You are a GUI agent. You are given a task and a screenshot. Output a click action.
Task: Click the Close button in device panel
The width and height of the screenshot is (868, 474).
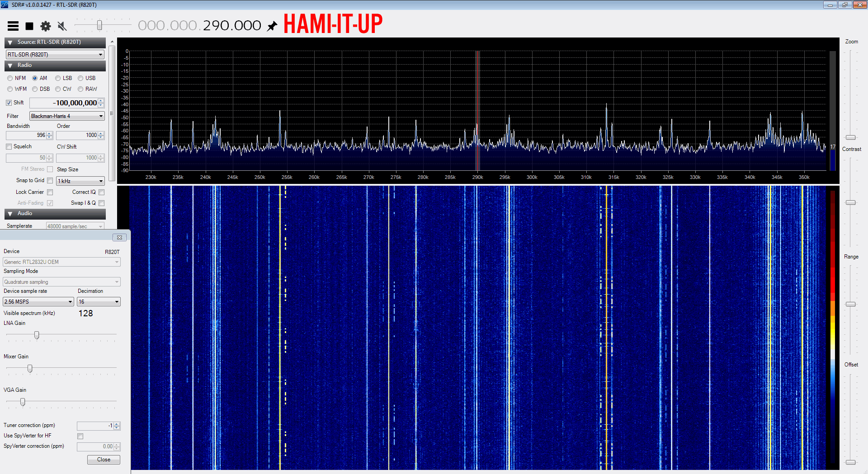click(x=104, y=460)
